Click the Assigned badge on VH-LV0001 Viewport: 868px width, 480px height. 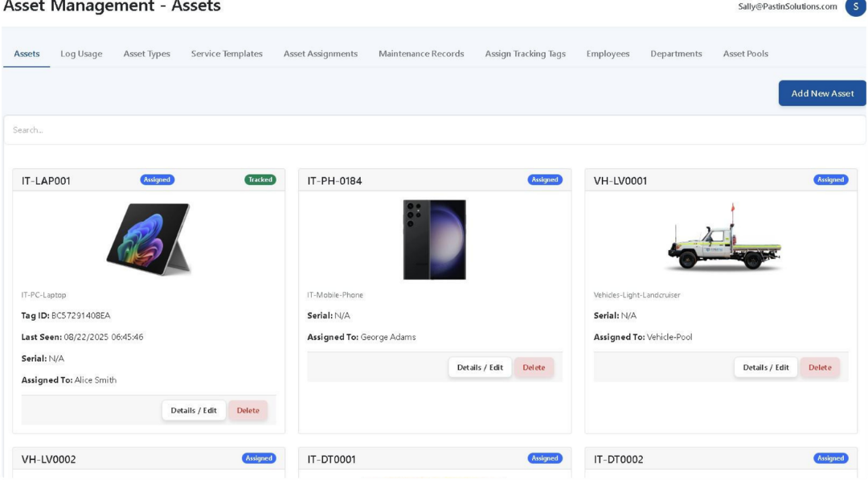(830, 179)
